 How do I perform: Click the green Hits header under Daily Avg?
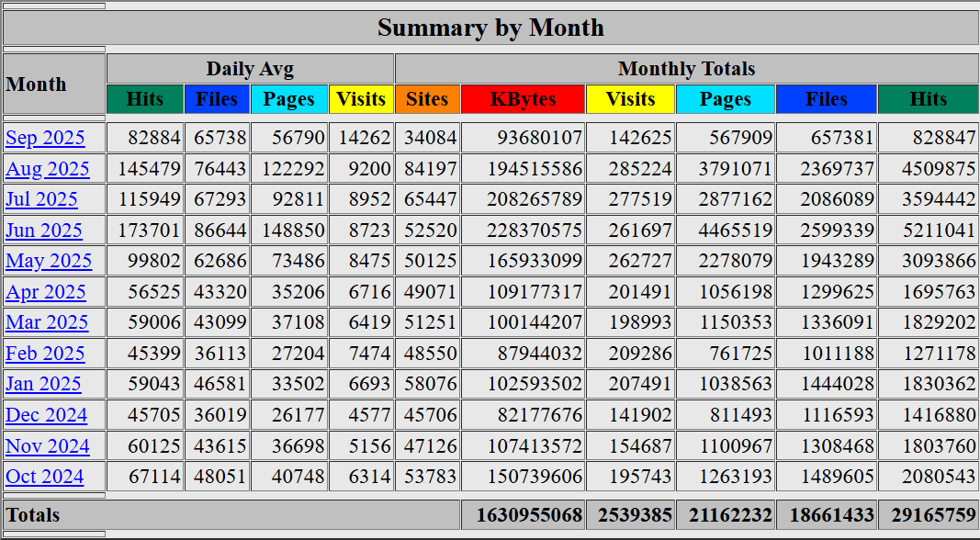coord(145,99)
